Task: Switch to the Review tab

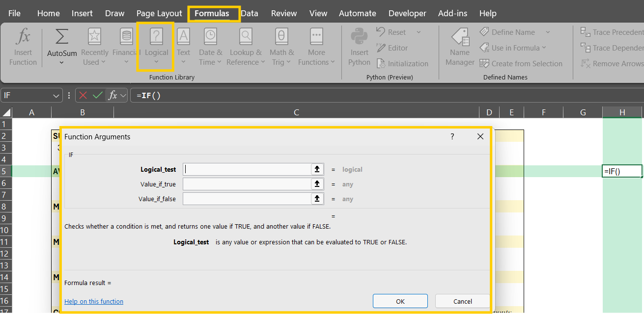Action: point(284,13)
